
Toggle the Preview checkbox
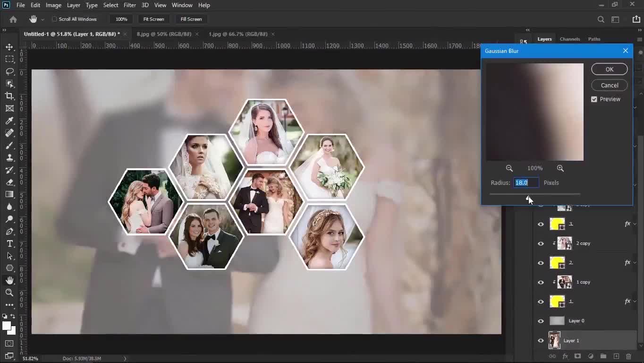pyautogui.click(x=594, y=99)
